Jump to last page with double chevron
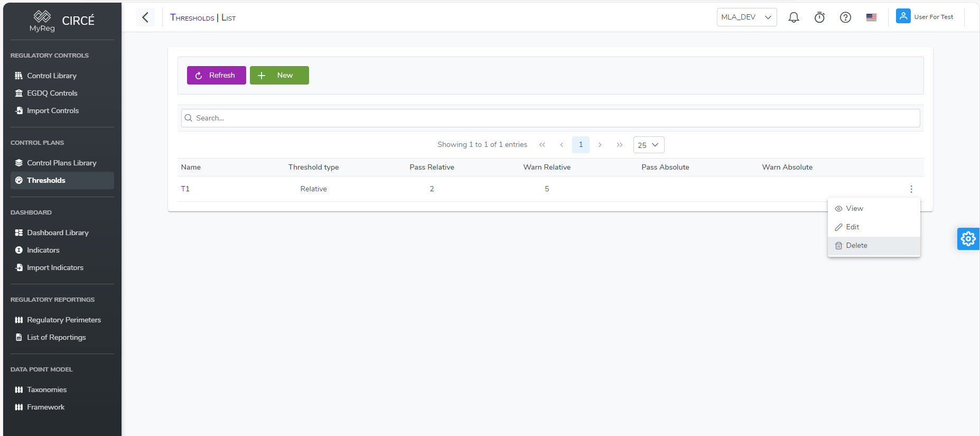The height and width of the screenshot is (436, 980). click(x=619, y=145)
